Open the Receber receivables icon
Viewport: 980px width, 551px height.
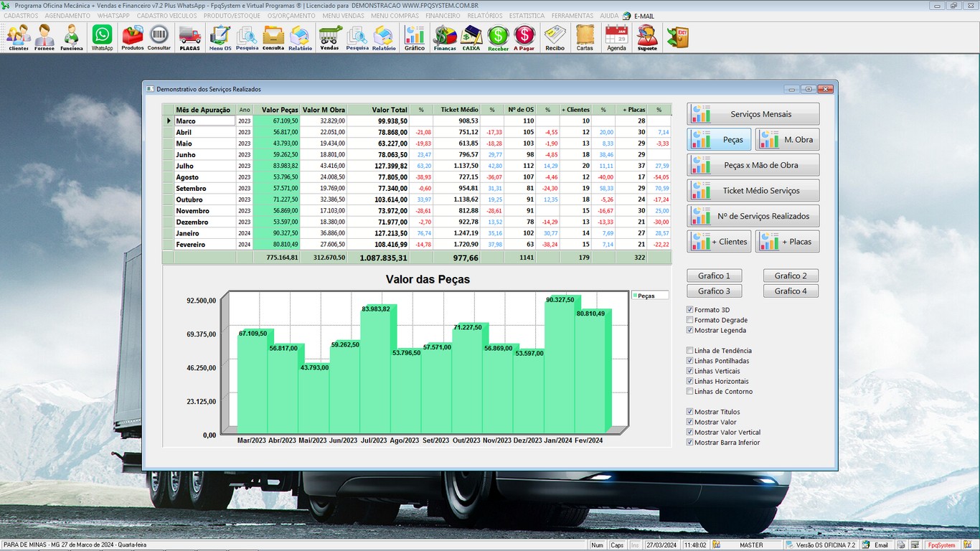coord(499,37)
